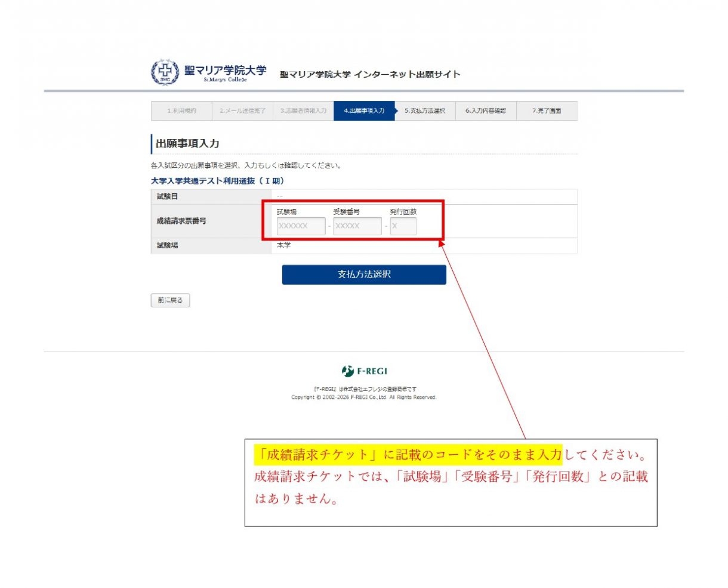The image size is (728, 588).
Task: Click the yellow highlighted 成績請求チケット note text
Action: click(x=408, y=455)
